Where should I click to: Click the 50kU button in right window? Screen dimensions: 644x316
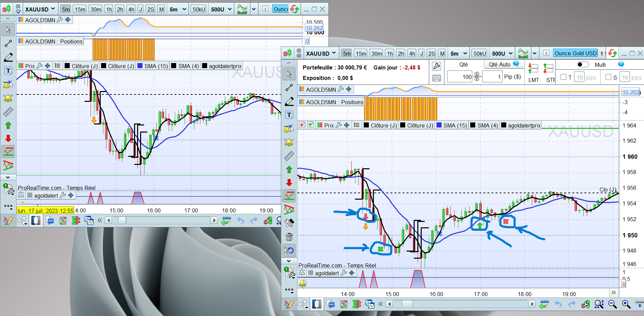(x=480, y=53)
